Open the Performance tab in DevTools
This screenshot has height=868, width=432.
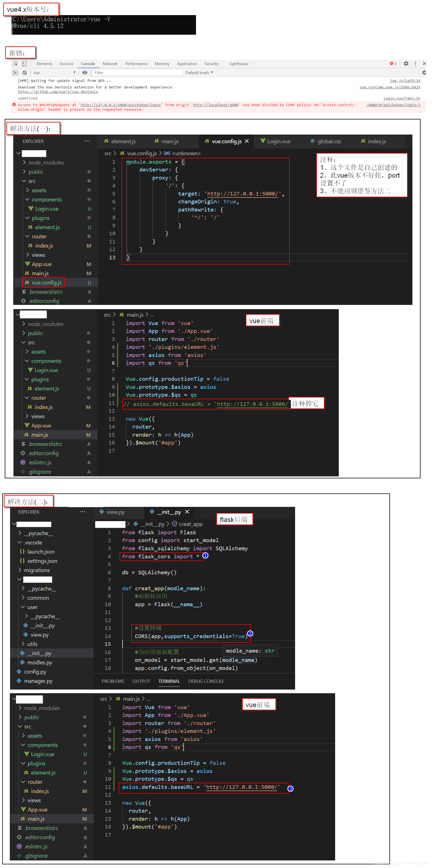click(x=136, y=64)
